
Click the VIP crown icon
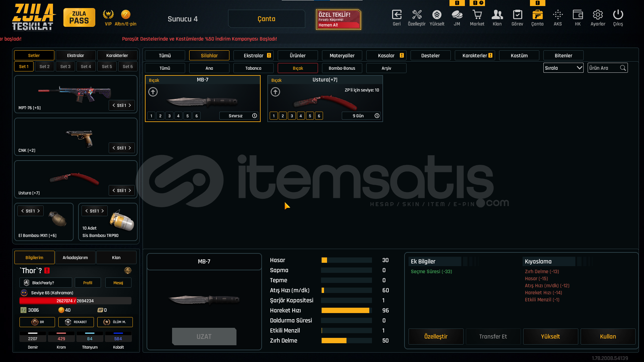click(x=108, y=14)
